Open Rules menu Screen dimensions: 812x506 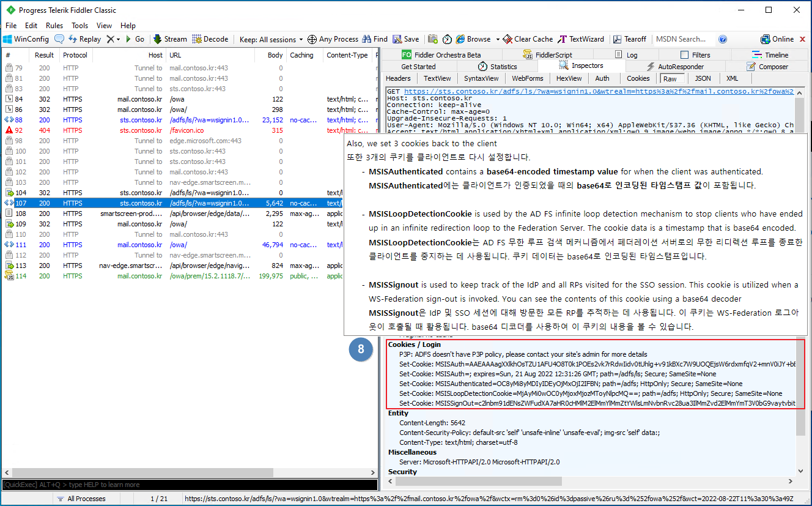click(x=54, y=26)
